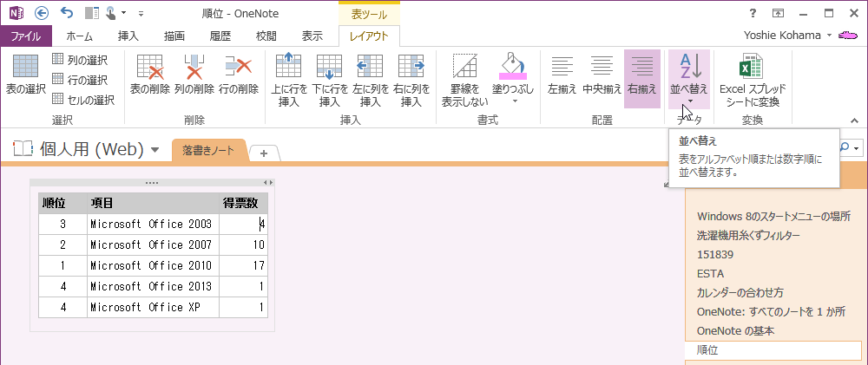Click the Microsoft Office 2010 cell
The image size is (868, 365).
[x=153, y=266]
